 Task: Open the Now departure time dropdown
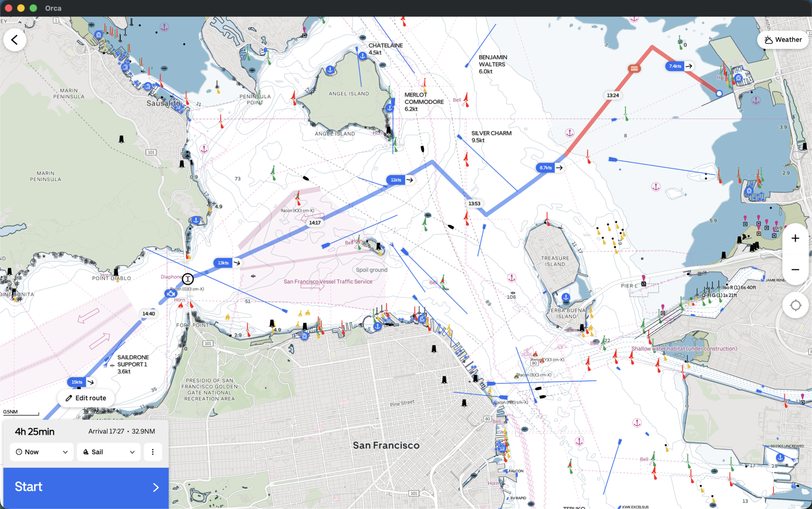[x=42, y=452]
